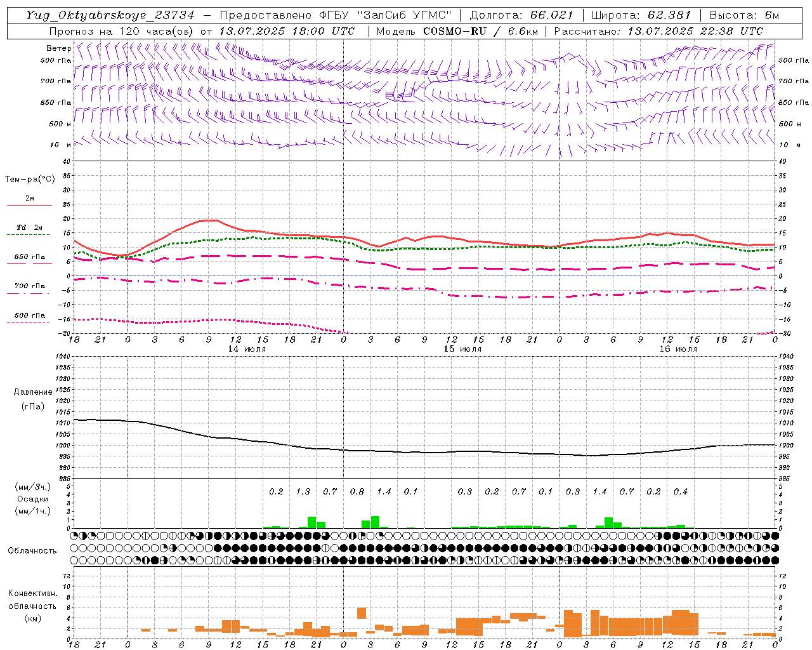The image size is (812, 650).
Task: Select the Конвективн. облачность (км) label
Action: [x=32, y=606]
